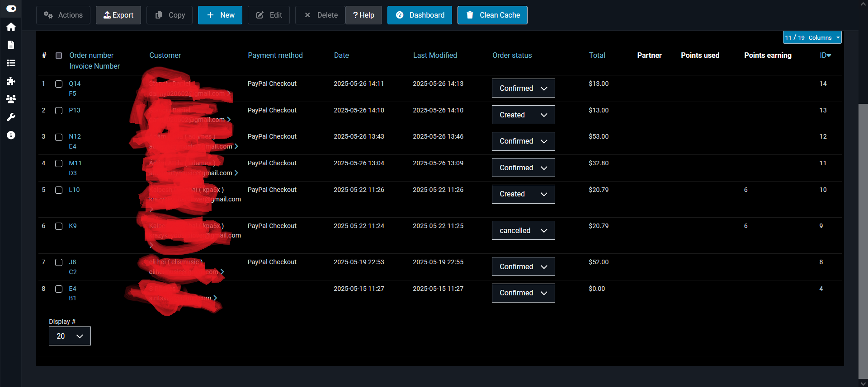Sort by Order number column

tap(91, 55)
